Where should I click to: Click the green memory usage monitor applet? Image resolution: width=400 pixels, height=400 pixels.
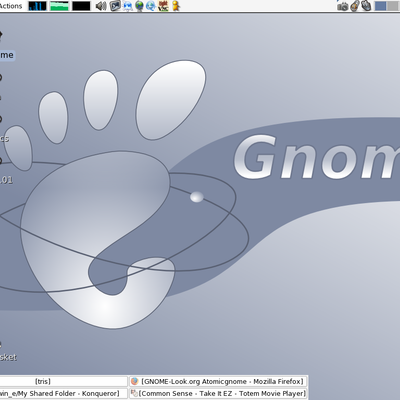[x=59, y=6]
